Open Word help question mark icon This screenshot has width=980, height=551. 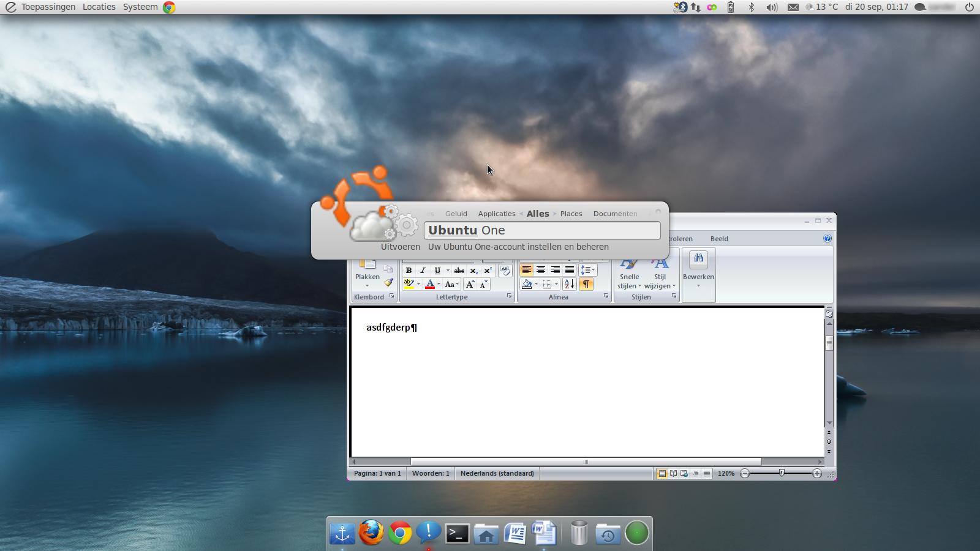827,238
